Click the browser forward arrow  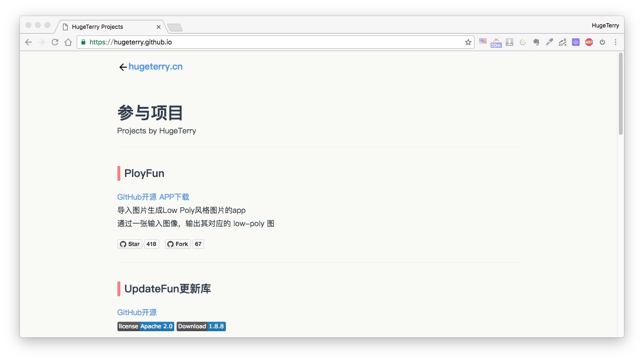click(42, 42)
